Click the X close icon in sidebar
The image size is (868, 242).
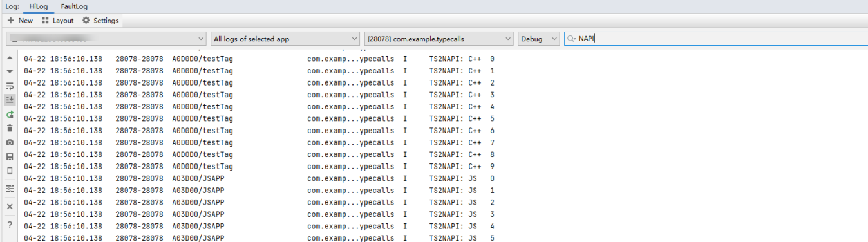[10, 207]
